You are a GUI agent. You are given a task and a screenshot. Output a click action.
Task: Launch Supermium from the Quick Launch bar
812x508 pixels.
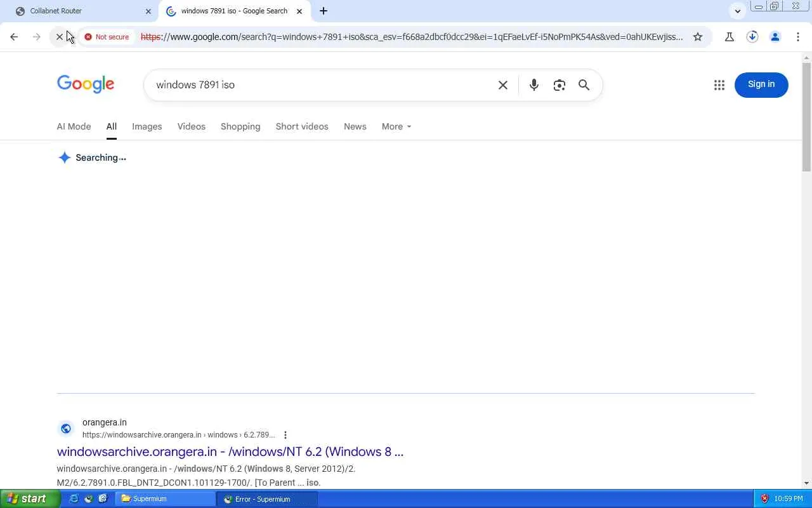88,498
